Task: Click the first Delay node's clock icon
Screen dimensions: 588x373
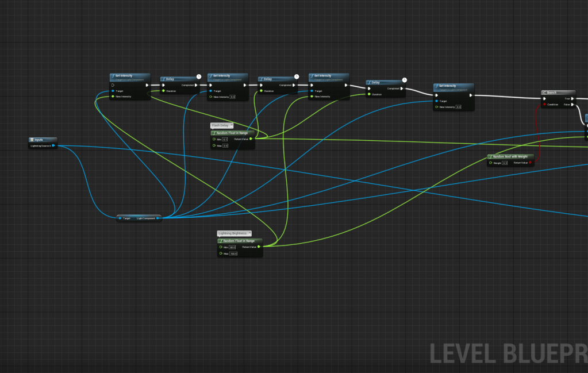Action: click(198, 76)
